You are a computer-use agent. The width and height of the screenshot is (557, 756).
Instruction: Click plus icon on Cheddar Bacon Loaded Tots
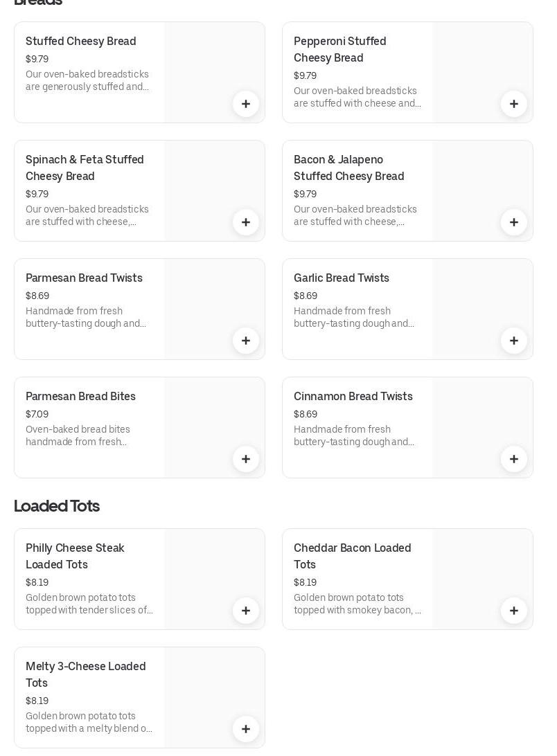[x=514, y=611]
